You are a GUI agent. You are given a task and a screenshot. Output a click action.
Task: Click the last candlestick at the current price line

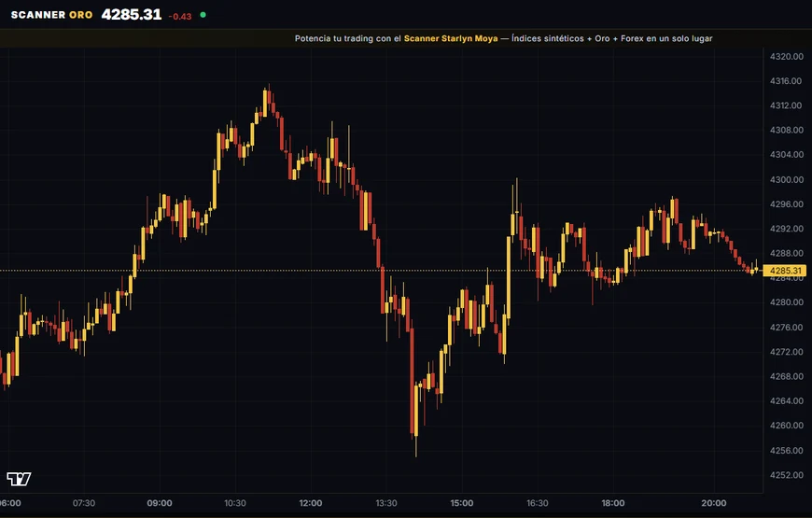757,268
